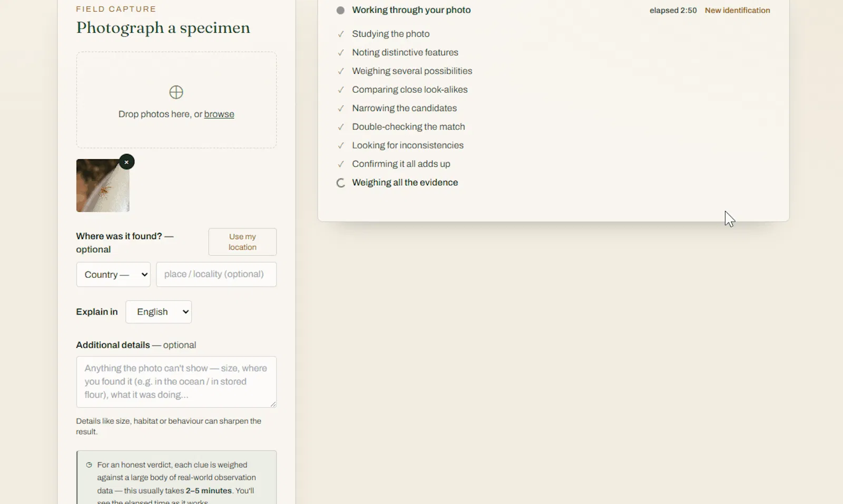Click Use my location button
843x504 pixels.
(242, 242)
